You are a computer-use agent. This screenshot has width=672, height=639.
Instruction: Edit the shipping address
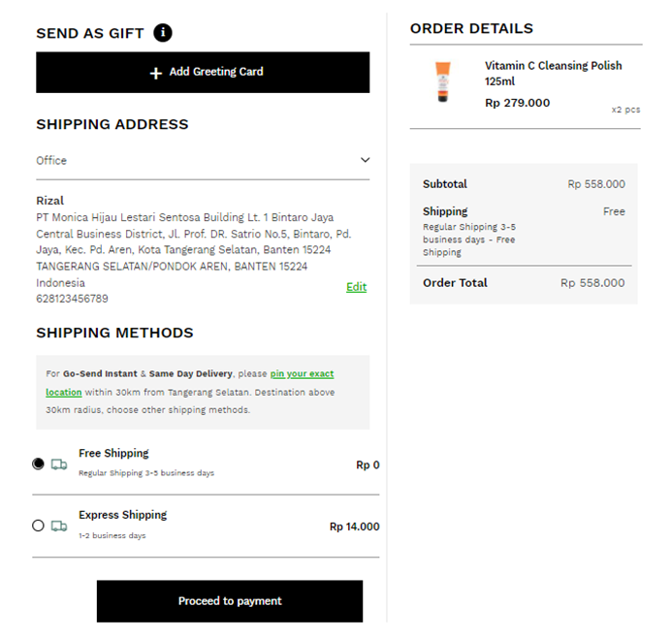pos(356,287)
